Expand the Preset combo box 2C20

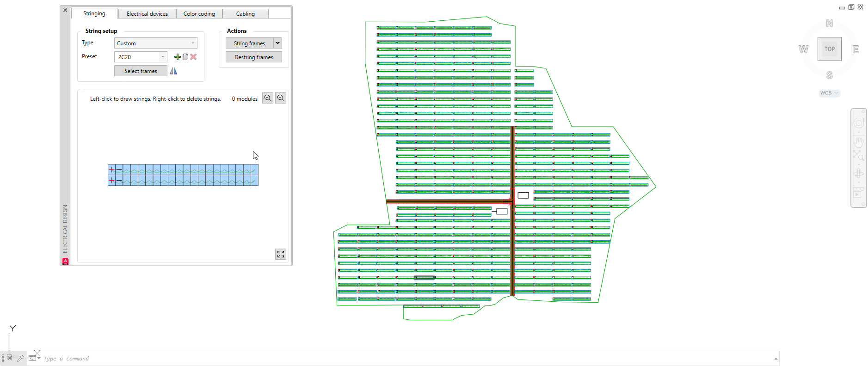click(163, 57)
